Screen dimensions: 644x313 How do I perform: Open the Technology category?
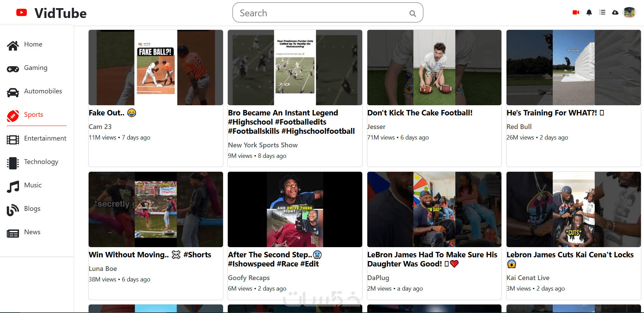coord(41,162)
